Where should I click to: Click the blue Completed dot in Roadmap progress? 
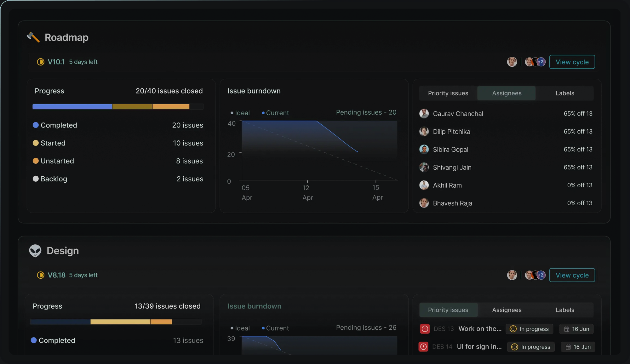tap(36, 125)
